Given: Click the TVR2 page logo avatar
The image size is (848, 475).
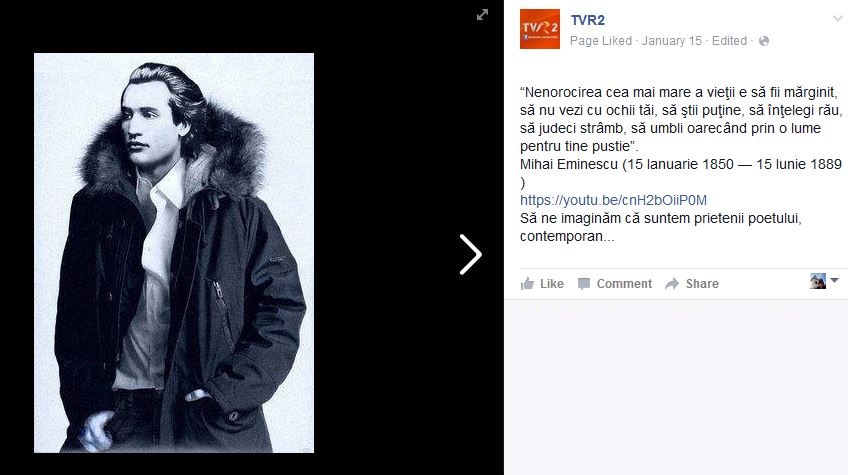Looking at the screenshot, I should point(540,29).
